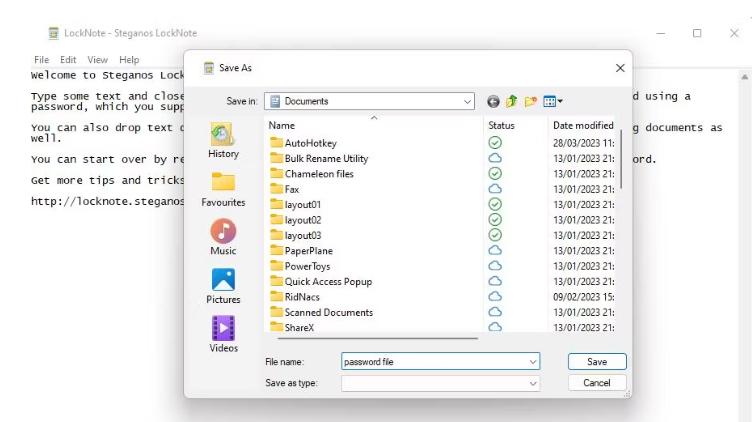Click the cloud status icon for PowerToys
Screen dimensions: 752x422
pos(495,266)
